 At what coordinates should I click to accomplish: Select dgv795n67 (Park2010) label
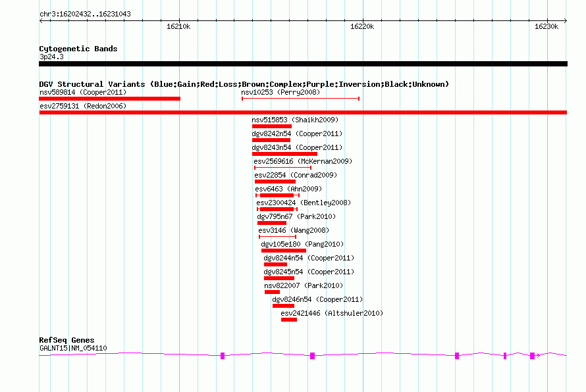[x=296, y=216]
